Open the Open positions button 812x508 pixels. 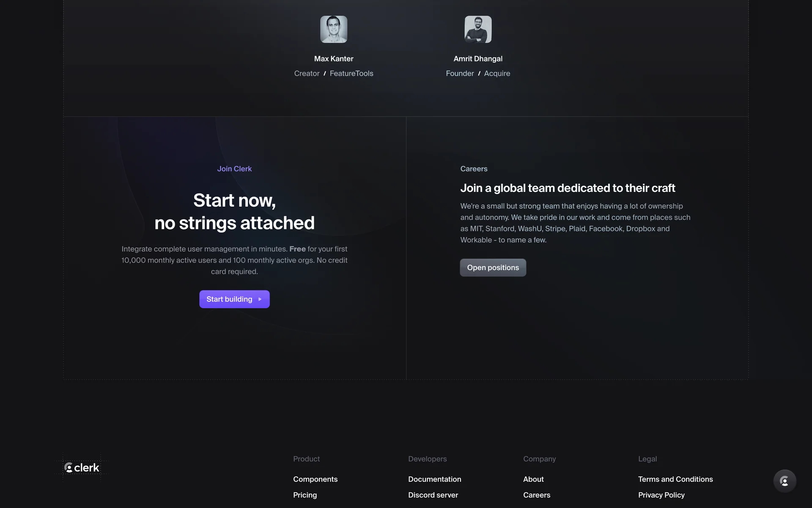(x=493, y=268)
